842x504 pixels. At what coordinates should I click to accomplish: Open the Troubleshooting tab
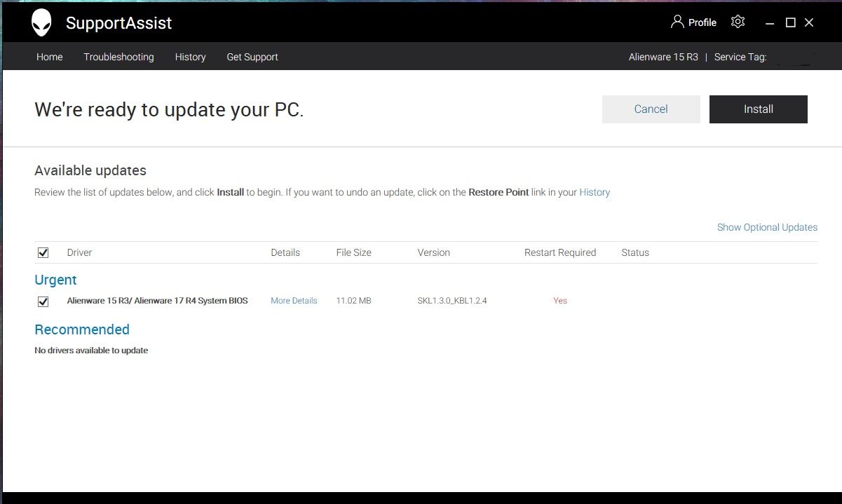(x=118, y=57)
